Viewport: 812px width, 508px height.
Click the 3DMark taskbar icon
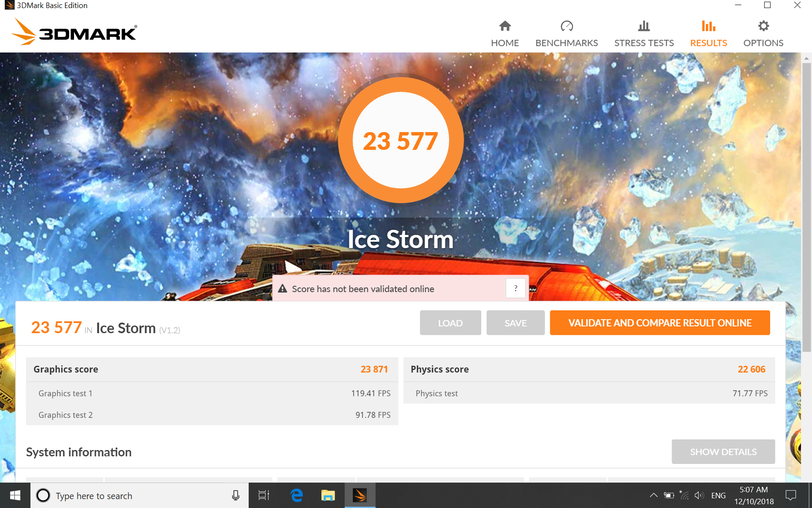tap(360, 495)
